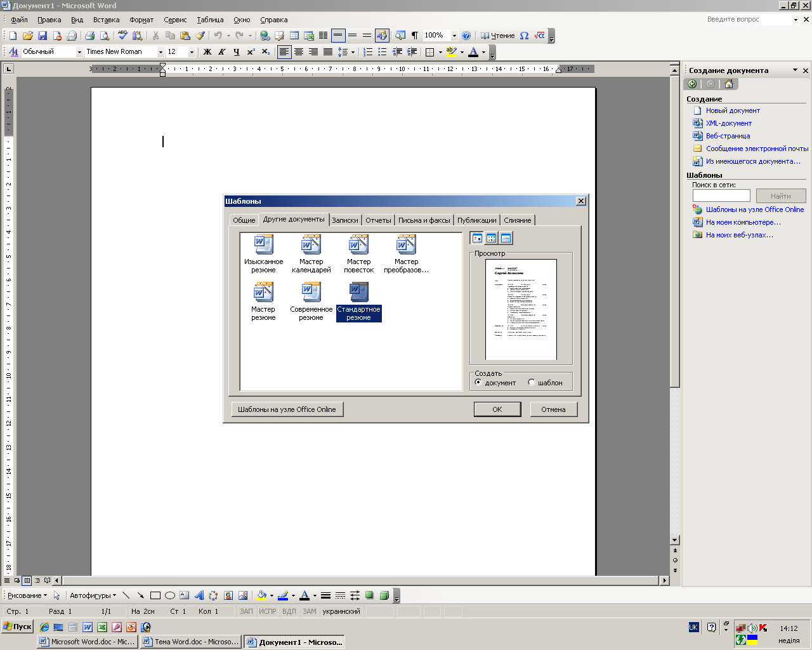The width and height of the screenshot is (812, 650).
Task: Open the Файл menu
Action: tap(19, 20)
